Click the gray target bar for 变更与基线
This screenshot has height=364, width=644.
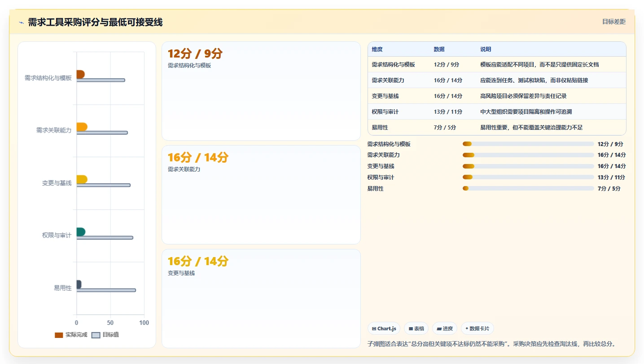(103, 185)
